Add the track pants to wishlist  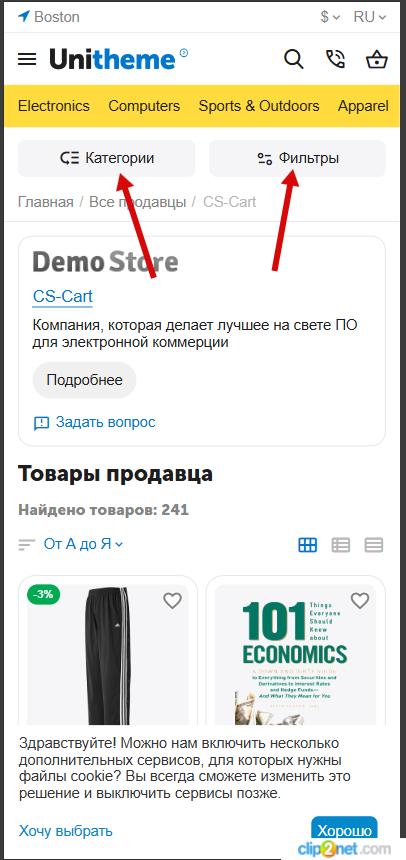coord(172,601)
